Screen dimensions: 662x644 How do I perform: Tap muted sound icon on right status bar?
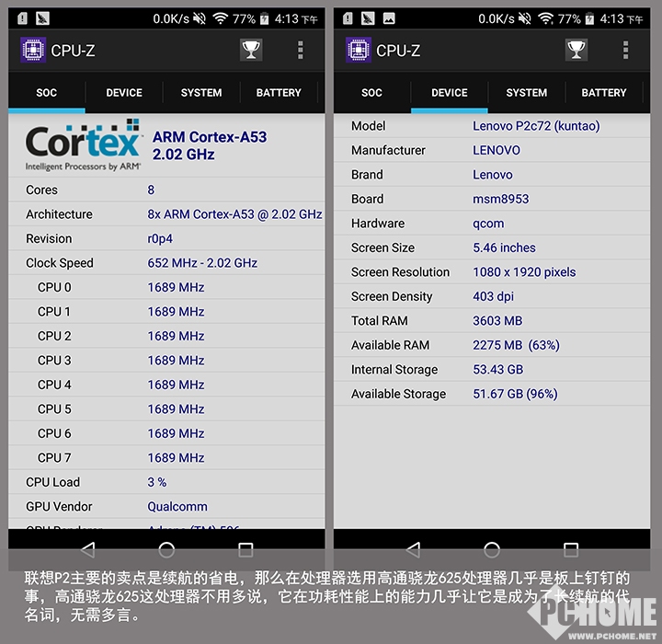pyautogui.click(x=524, y=18)
